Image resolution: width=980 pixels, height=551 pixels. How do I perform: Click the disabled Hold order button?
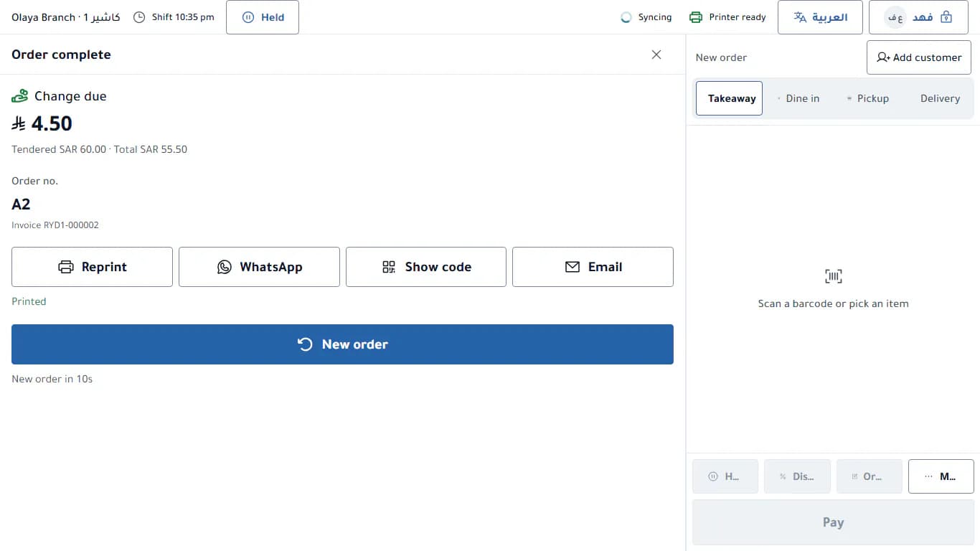coord(725,476)
